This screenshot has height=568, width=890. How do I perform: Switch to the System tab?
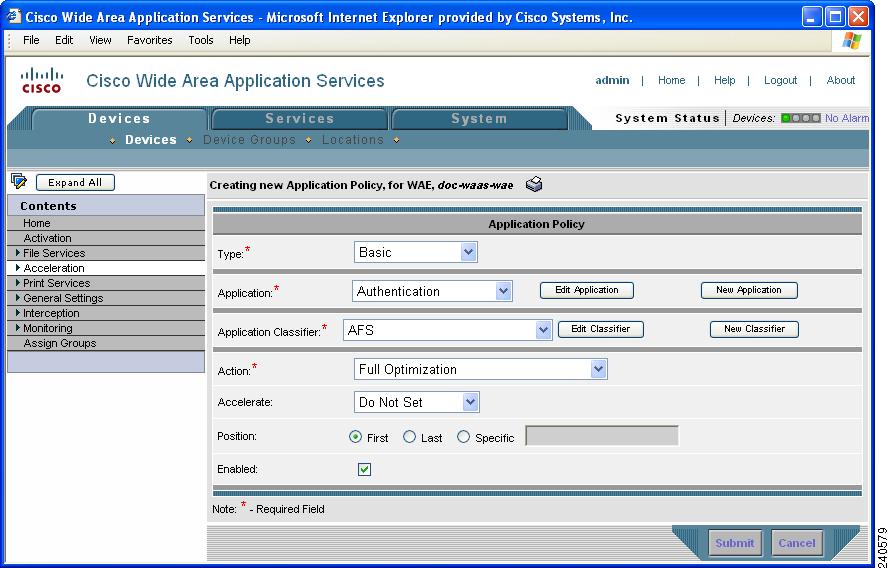tap(479, 119)
